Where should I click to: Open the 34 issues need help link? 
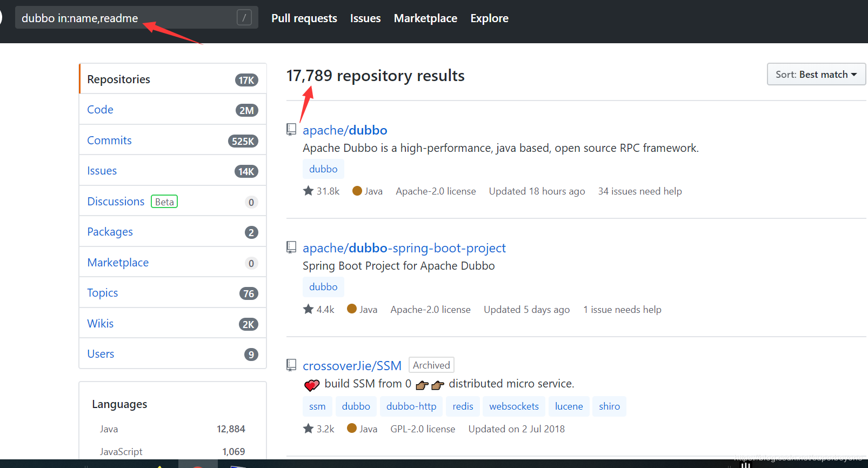[640, 191]
